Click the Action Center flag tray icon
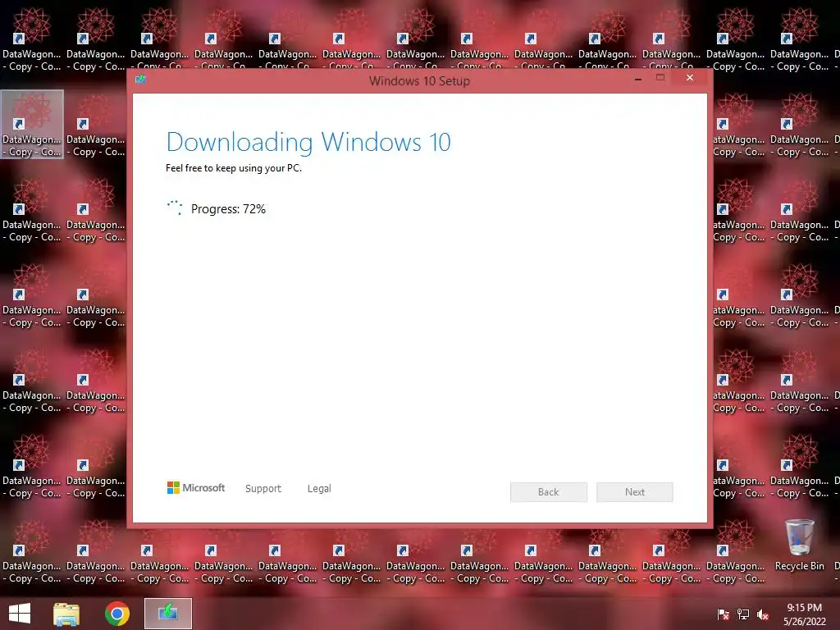Image resolution: width=840 pixels, height=630 pixels. tap(723, 614)
